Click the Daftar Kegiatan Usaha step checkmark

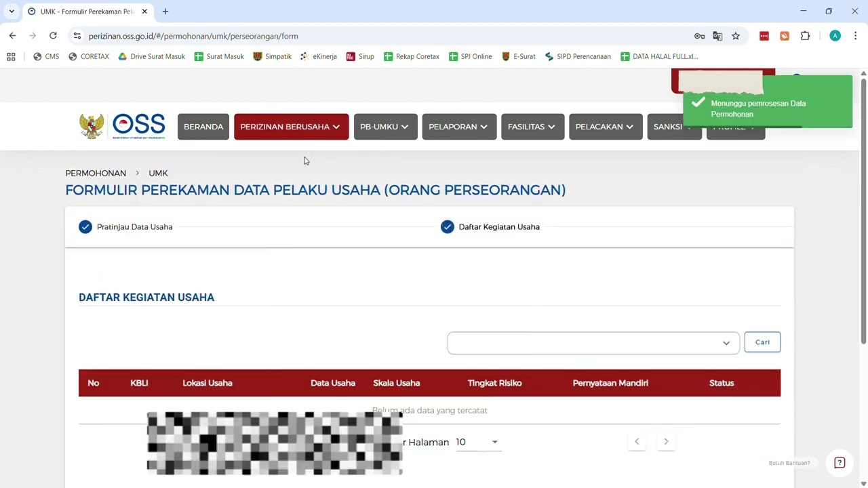pyautogui.click(x=447, y=227)
